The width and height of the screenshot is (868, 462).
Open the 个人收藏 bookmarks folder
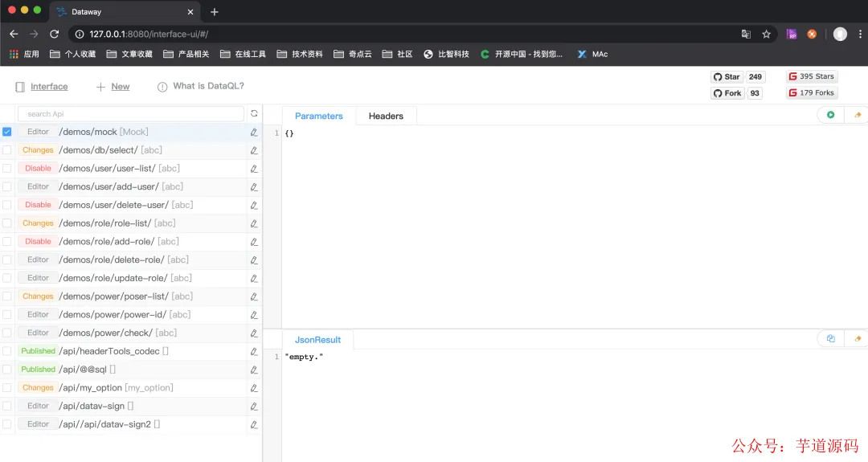[72, 54]
